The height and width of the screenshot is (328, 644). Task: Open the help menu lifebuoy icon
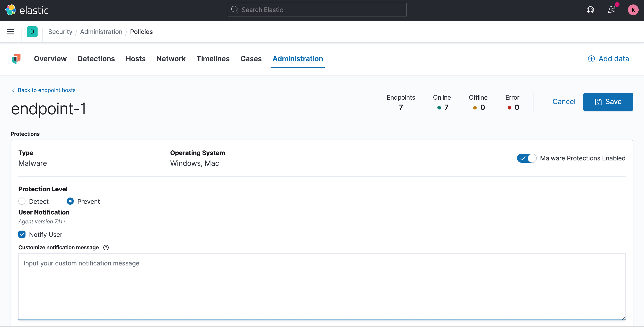pos(590,10)
